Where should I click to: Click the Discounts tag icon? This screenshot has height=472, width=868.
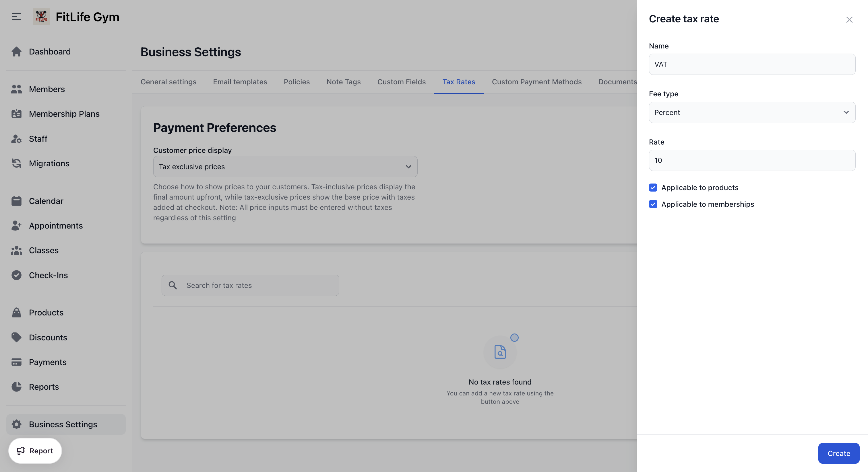tap(16, 337)
